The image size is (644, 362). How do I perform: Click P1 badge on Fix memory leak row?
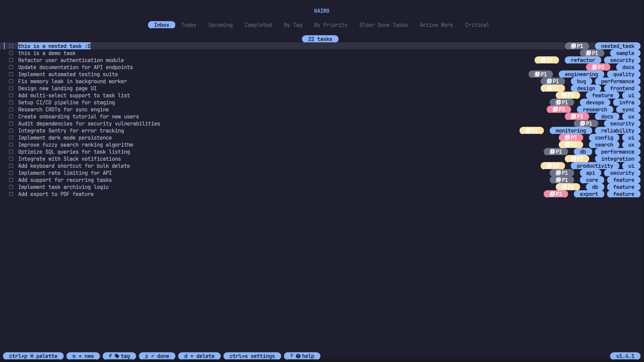(553, 81)
